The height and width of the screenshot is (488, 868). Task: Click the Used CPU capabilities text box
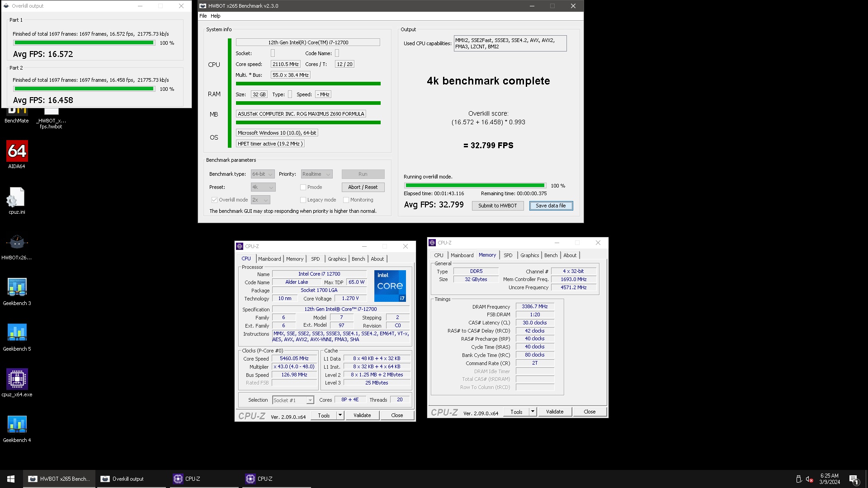(x=510, y=43)
